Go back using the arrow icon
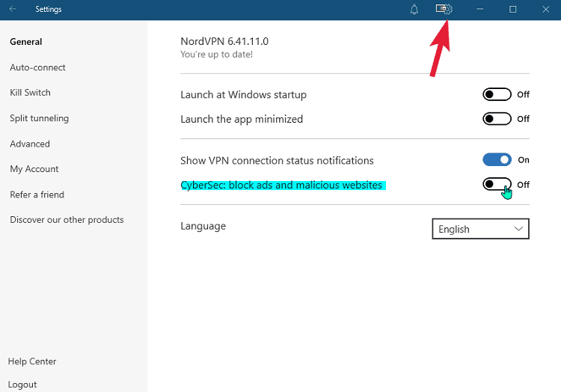Viewport: 561px width, 392px height. click(x=13, y=9)
